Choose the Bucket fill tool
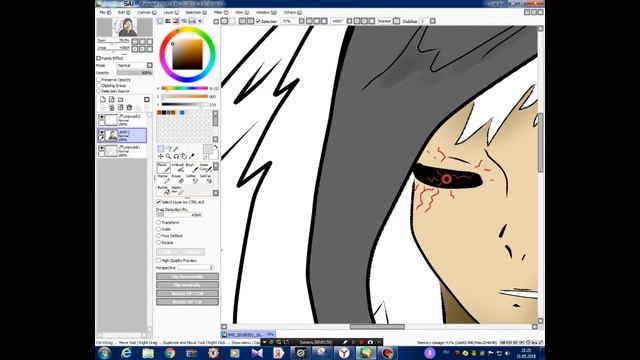Viewport: 640px width, 360px height. tap(163, 190)
